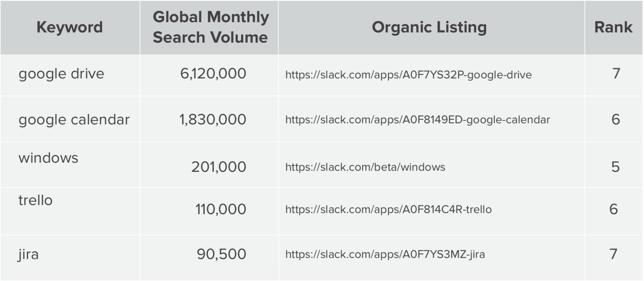Open the Slack trello app link
The width and height of the screenshot is (644, 281).
pyautogui.click(x=388, y=209)
